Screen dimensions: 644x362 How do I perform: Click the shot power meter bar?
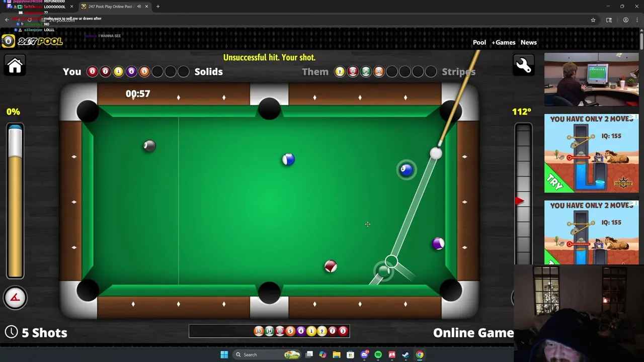coord(15,201)
